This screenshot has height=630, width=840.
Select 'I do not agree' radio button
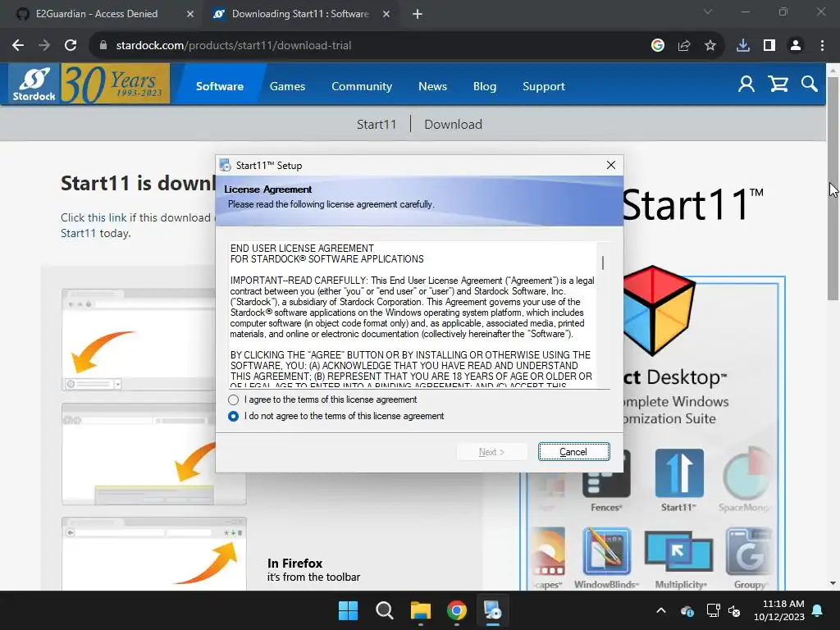pyautogui.click(x=233, y=416)
